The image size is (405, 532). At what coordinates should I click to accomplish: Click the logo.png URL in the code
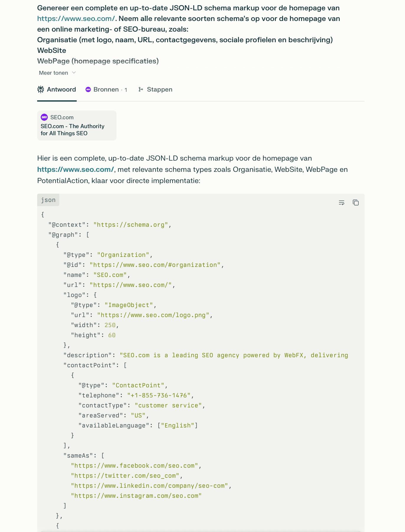153,315
